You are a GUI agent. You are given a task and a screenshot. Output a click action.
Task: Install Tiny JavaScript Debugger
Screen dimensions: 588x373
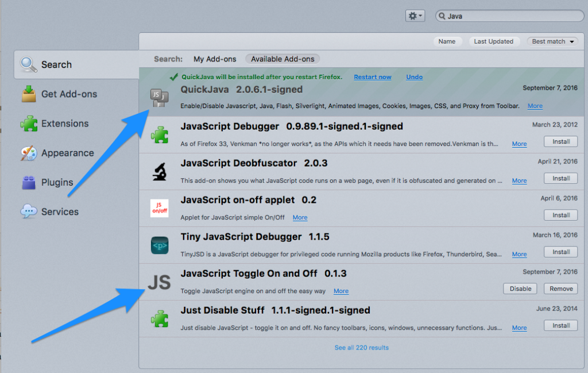tap(560, 252)
